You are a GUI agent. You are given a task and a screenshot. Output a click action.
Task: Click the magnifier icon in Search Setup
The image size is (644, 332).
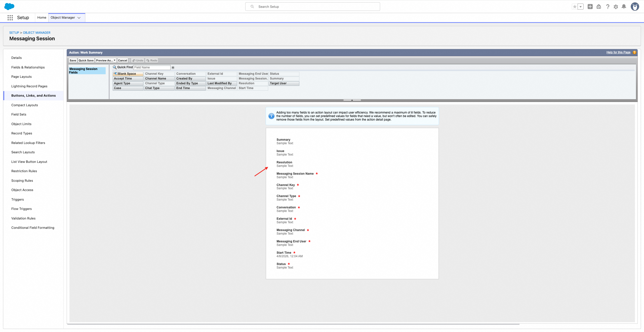pos(252,7)
